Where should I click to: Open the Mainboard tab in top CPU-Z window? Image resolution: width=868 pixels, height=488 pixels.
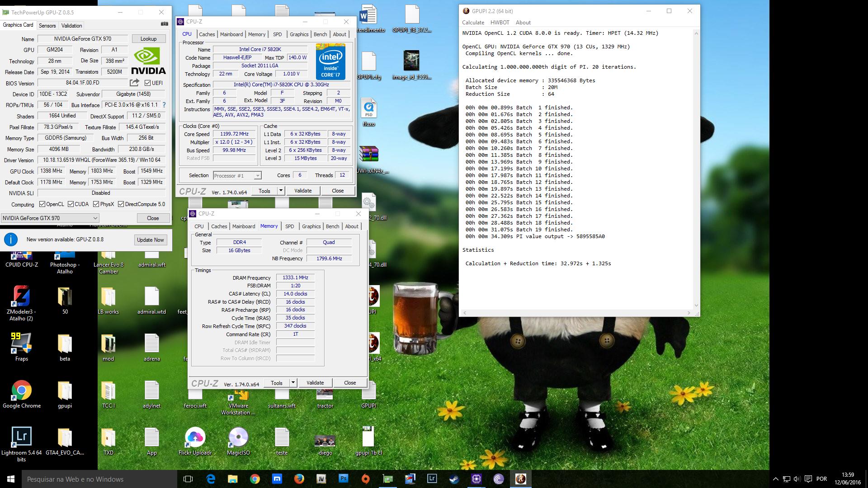pos(231,34)
